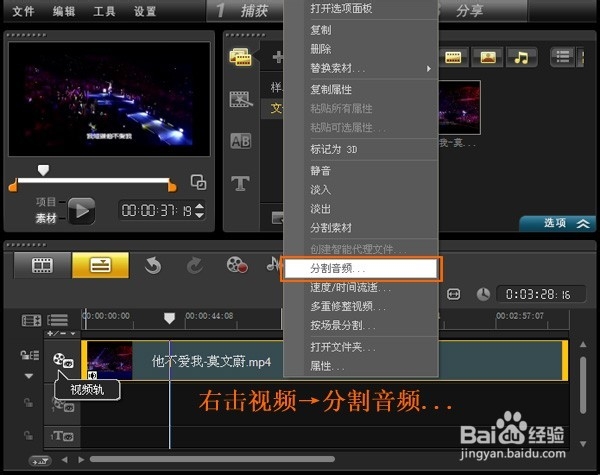This screenshot has height=475, width=600.
Task: Open the track manager icon
Action: click(x=57, y=320)
